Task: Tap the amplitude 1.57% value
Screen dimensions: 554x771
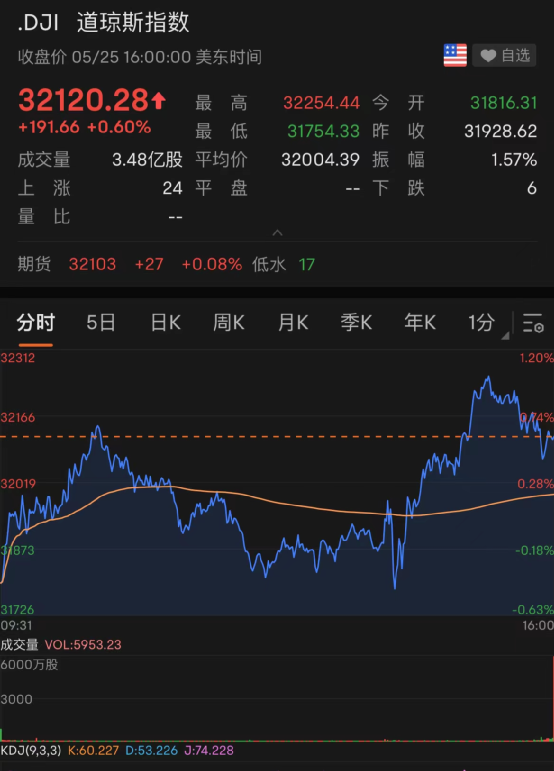Action: tap(514, 160)
